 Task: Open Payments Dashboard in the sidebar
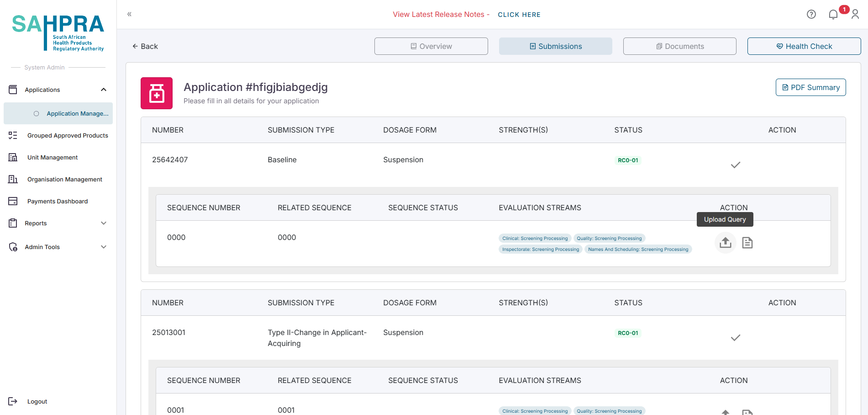click(x=58, y=201)
